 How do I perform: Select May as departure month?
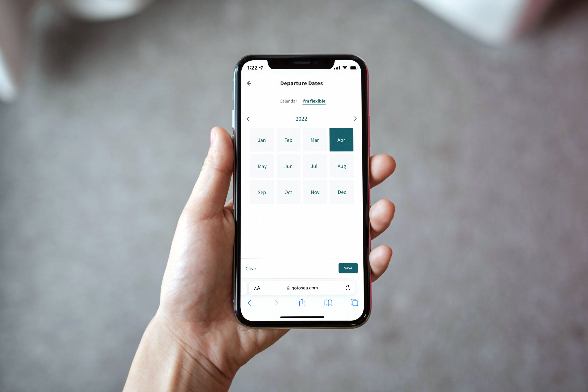(262, 166)
